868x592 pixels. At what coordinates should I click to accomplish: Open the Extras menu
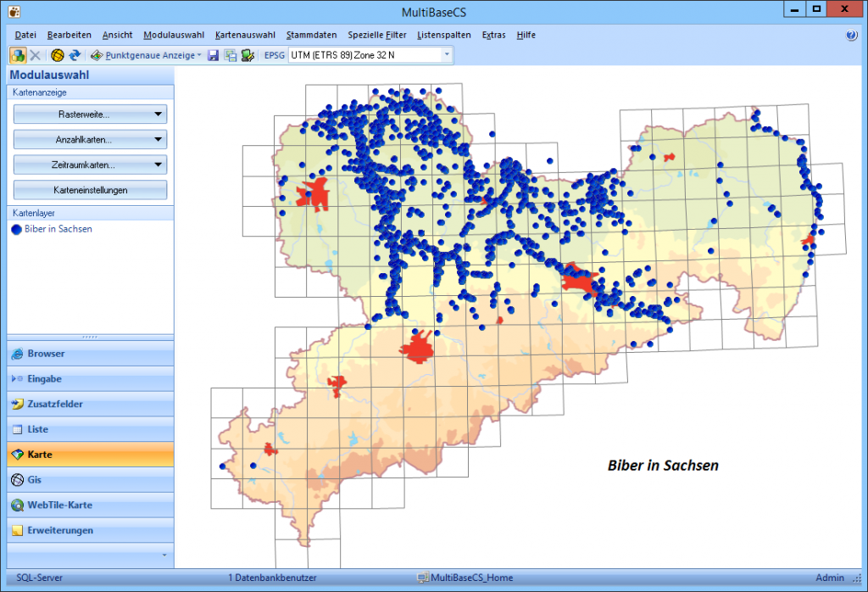point(494,35)
